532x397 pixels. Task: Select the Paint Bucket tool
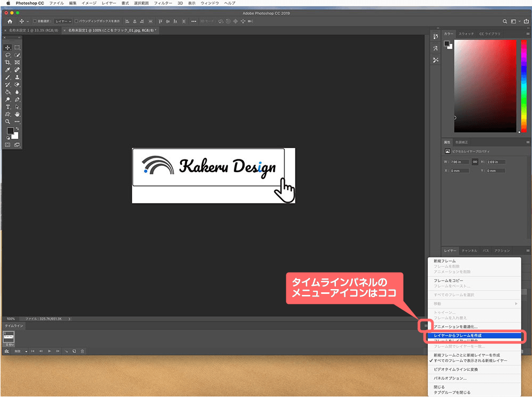point(7,92)
